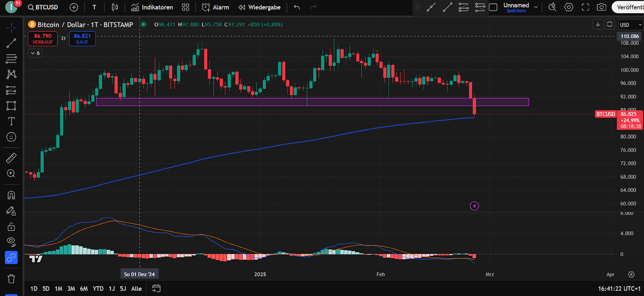Click the market status green dot

point(143,25)
